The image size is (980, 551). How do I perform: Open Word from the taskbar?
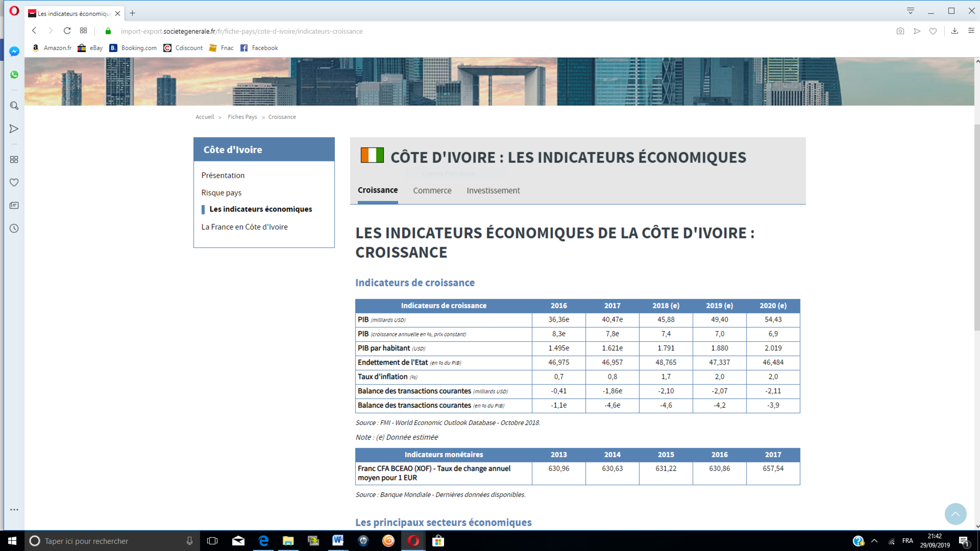click(x=338, y=541)
